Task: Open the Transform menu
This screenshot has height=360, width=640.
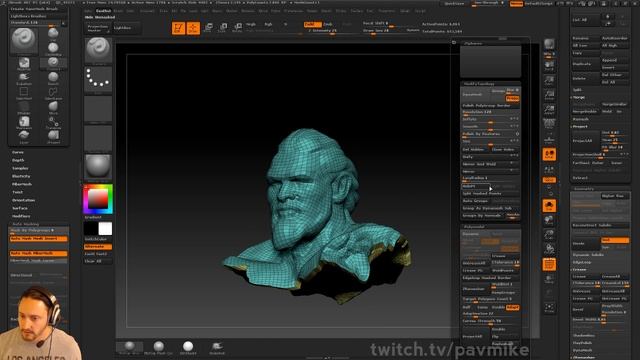Action: [x=386, y=11]
